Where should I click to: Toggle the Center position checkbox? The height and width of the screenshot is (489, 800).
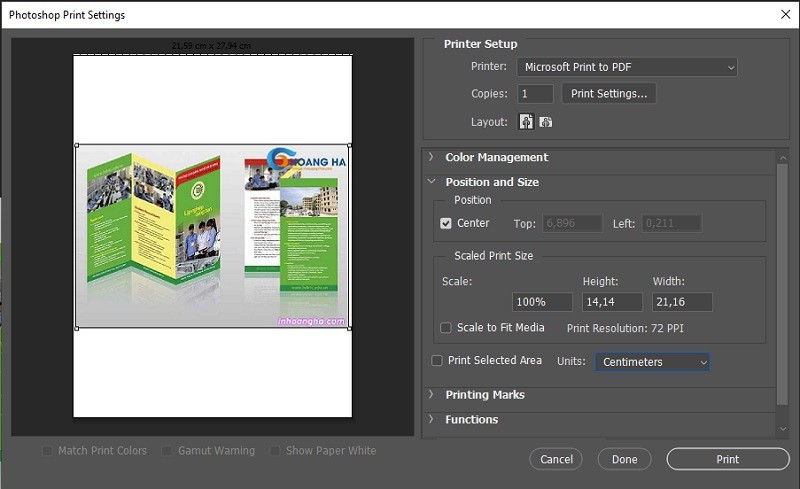click(x=445, y=224)
